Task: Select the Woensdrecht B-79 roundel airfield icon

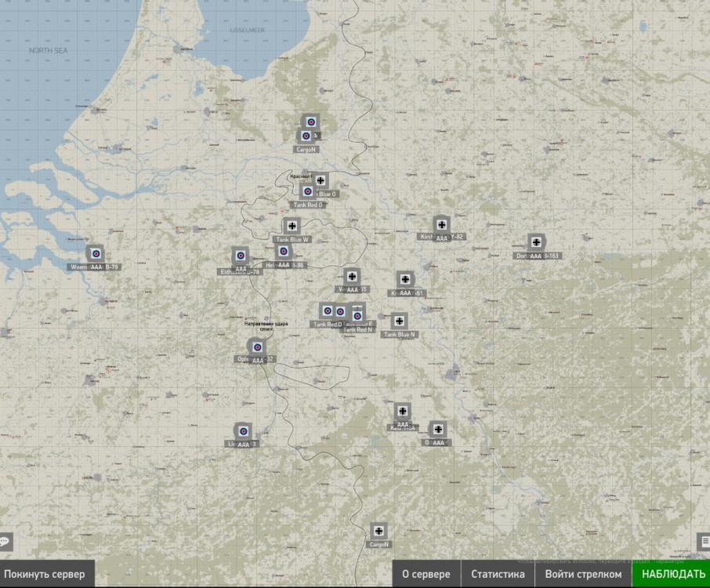Action: click(x=96, y=254)
